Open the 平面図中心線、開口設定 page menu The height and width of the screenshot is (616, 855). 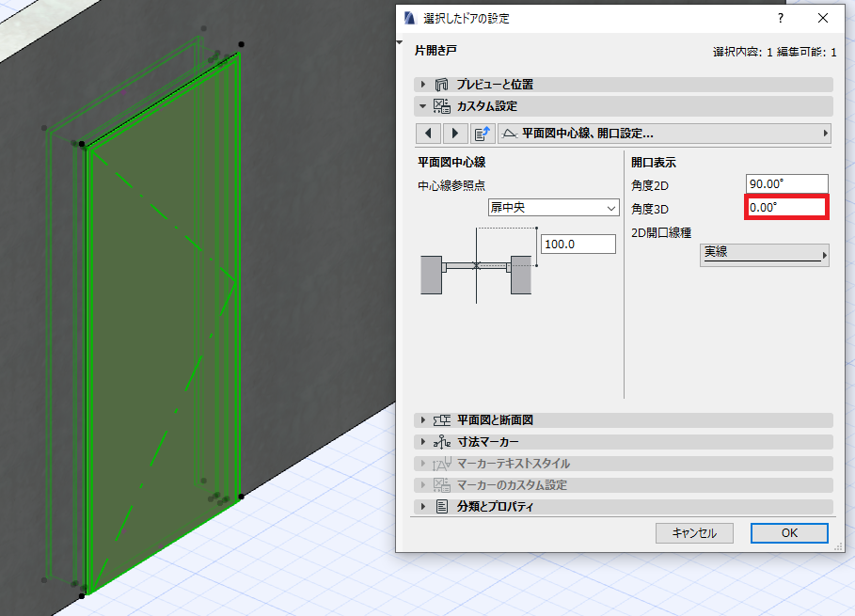665,134
